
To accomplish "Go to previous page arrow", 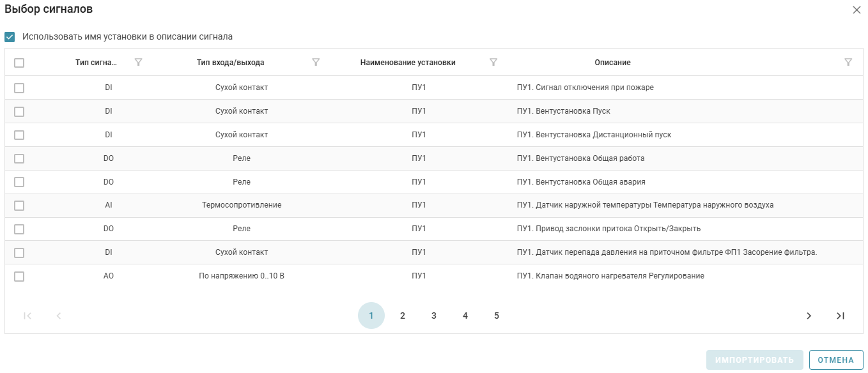I will pos(59,316).
